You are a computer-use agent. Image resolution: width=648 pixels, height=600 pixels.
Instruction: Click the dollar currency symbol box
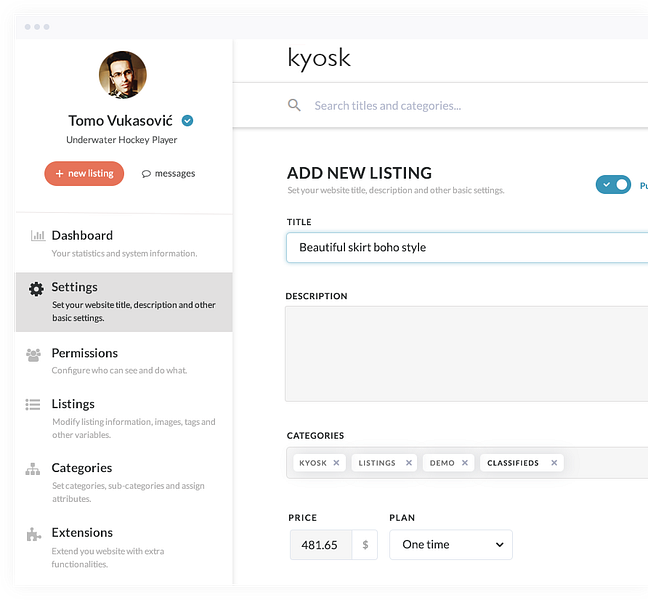pyautogui.click(x=365, y=545)
